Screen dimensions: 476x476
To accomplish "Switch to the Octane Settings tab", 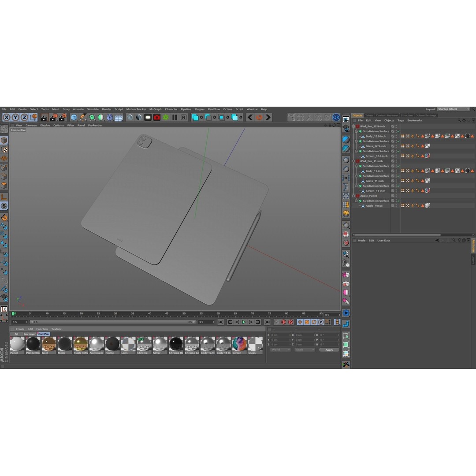I will pyautogui.click(x=426, y=115).
